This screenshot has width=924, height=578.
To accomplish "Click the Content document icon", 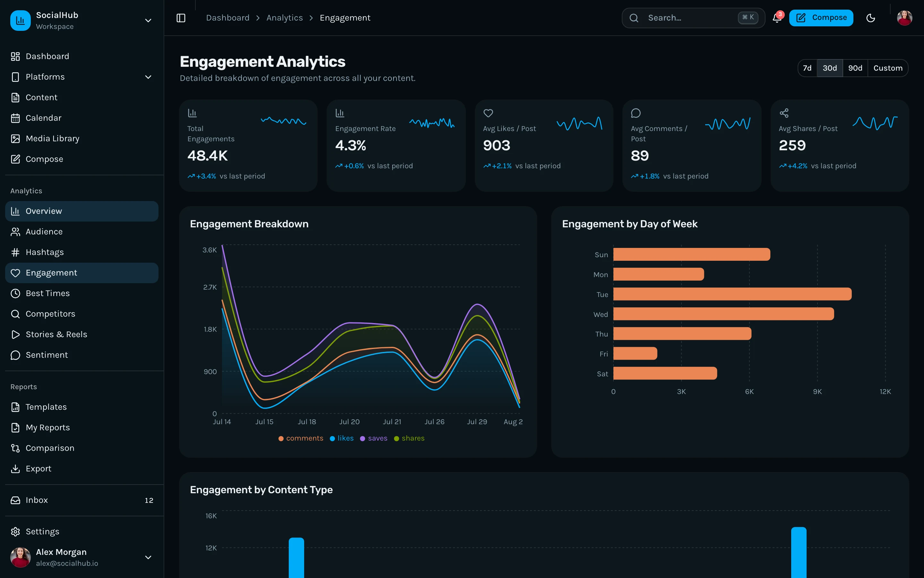I will point(15,98).
